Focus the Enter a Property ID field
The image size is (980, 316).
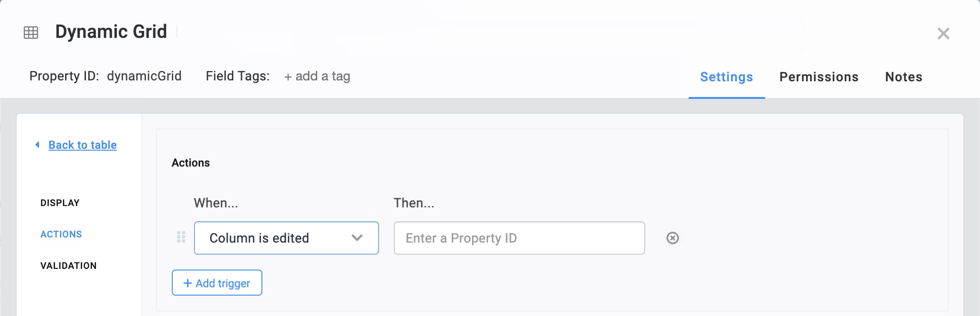coord(519,238)
